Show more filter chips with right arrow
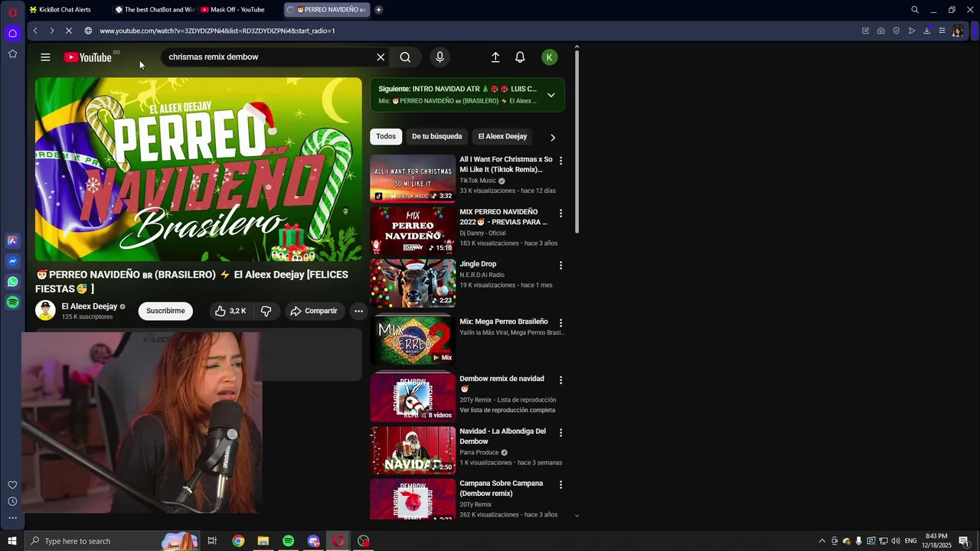Image resolution: width=980 pixels, height=551 pixels. pos(553,137)
